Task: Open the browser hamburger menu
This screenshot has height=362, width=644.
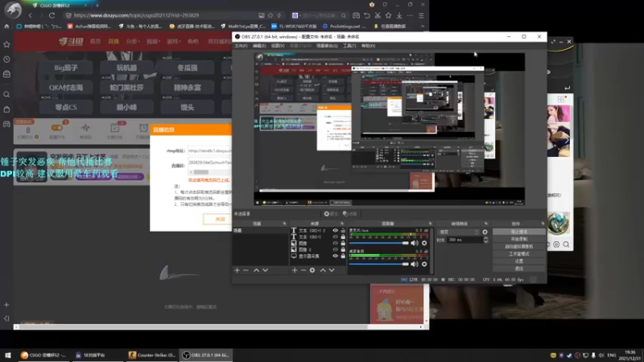Action: click(421, 15)
